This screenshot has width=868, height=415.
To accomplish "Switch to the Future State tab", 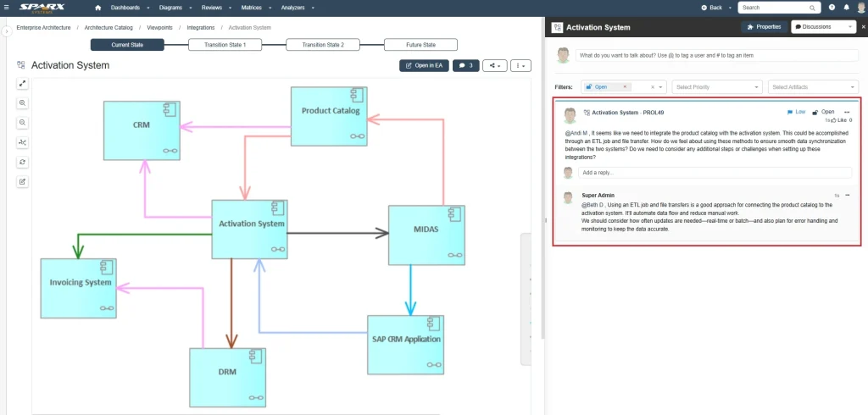I will click(420, 45).
